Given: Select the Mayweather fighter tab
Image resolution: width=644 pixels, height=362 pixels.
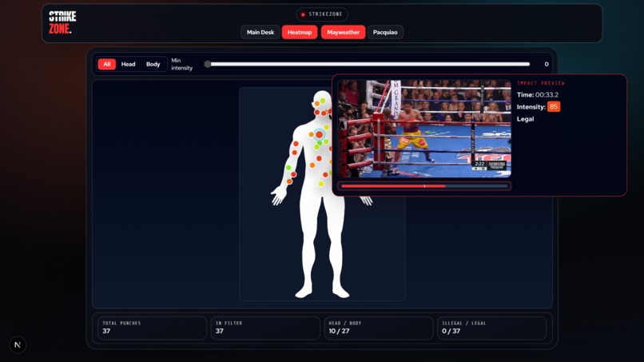Looking at the screenshot, I should click(343, 32).
